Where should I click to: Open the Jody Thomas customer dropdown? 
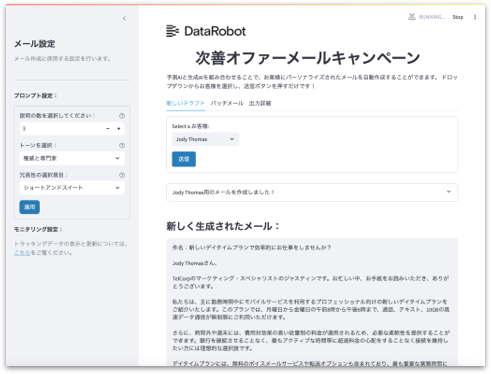(x=205, y=139)
